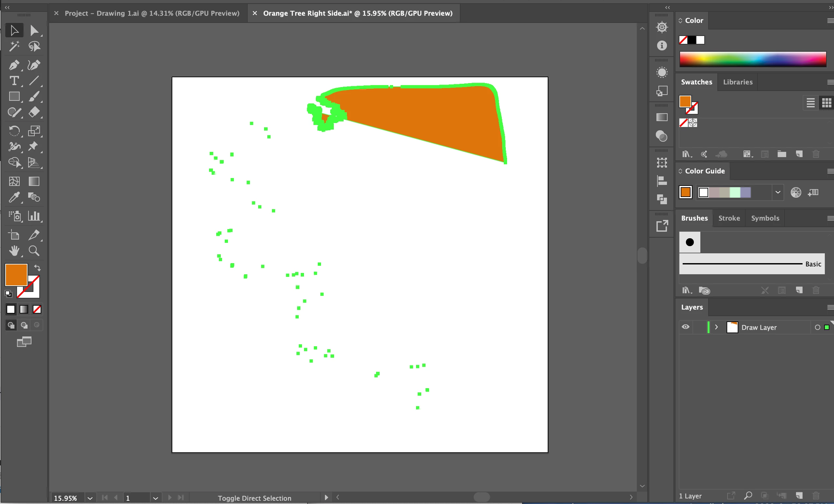The image size is (834, 504).
Task: Click the Direct Selection tool
Action: coord(34,30)
